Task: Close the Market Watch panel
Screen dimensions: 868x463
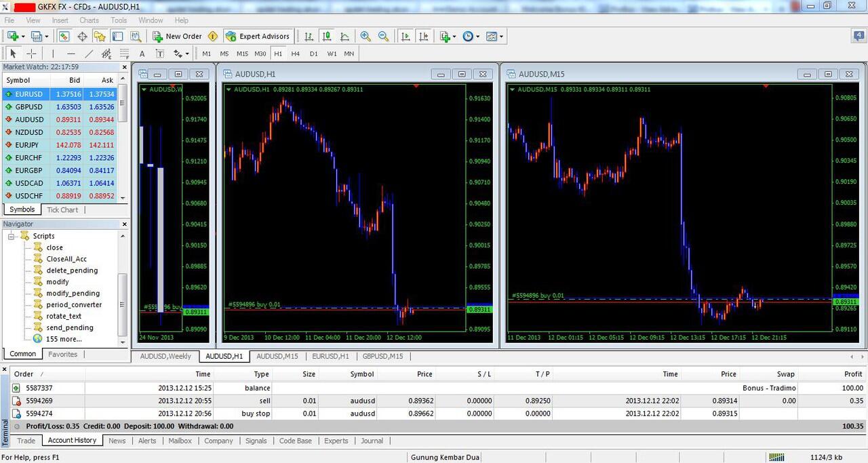Action: pyautogui.click(x=125, y=67)
